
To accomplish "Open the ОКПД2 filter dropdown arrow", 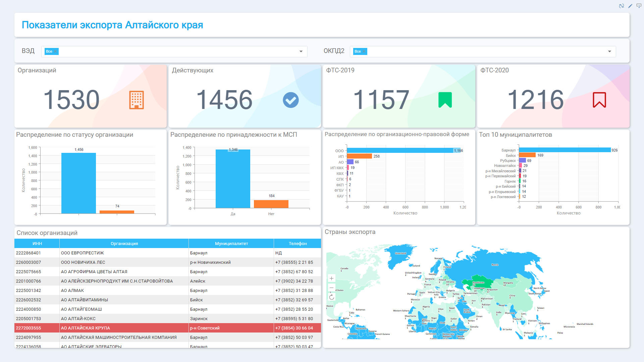I will (x=609, y=52).
